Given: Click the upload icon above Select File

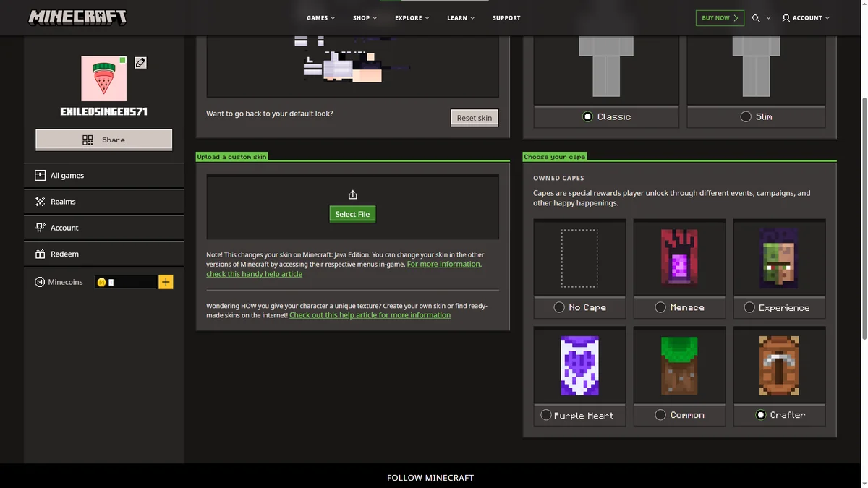Looking at the screenshot, I should point(352,194).
